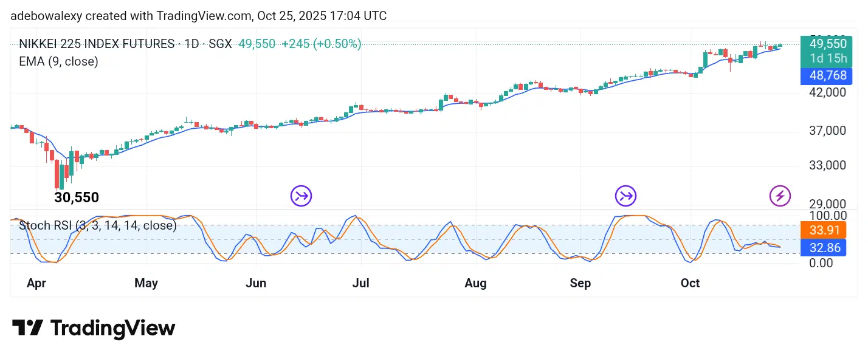The height and width of the screenshot is (359, 868).
Task: Open the TradingView wordmark link
Action: pyautogui.click(x=112, y=329)
